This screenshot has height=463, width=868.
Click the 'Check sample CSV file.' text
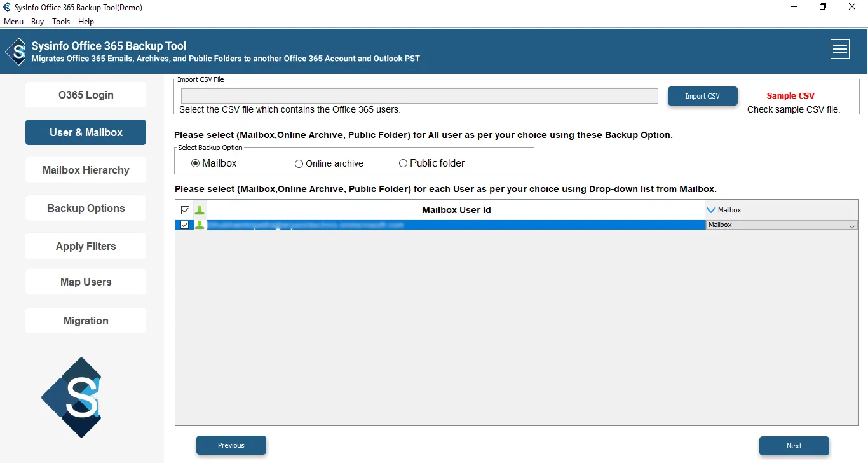pyautogui.click(x=794, y=109)
